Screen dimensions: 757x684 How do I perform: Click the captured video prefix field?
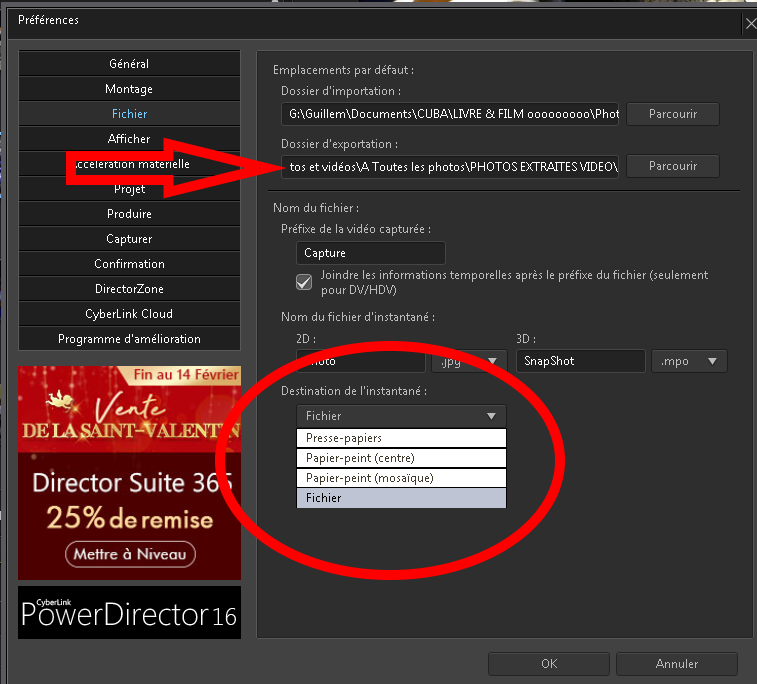coord(371,253)
